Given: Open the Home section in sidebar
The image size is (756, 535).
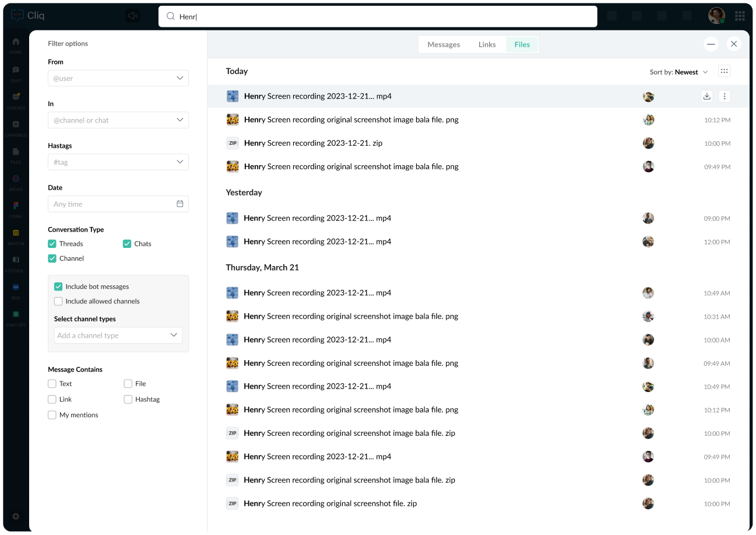Looking at the screenshot, I should click(x=16, y=45).
